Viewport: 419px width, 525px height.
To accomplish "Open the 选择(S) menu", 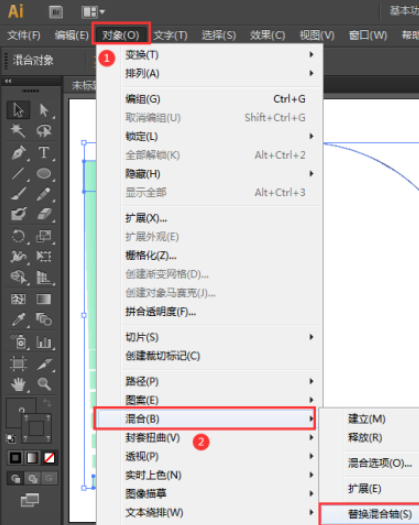I will click(x=219, y=35).
